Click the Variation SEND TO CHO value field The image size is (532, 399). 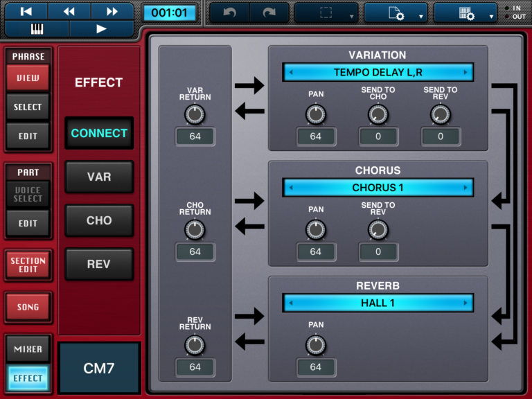point(378,136)
